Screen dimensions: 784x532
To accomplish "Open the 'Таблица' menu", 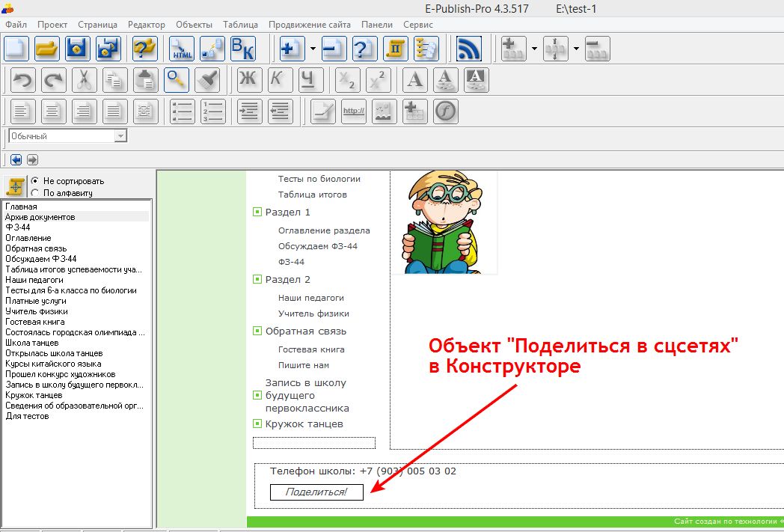I will pyautogui.click(x=240, y=25).
